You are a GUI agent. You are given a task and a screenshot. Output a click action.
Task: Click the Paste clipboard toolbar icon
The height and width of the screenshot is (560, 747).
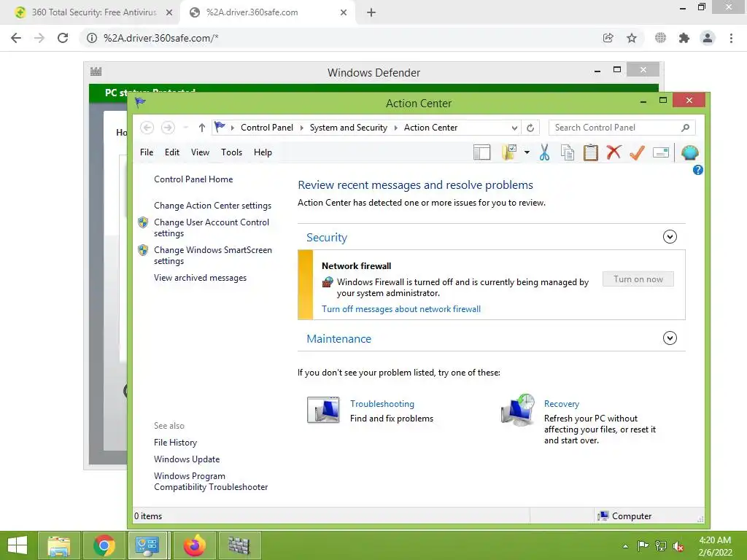pyautogui.click(x=591, y=152)
